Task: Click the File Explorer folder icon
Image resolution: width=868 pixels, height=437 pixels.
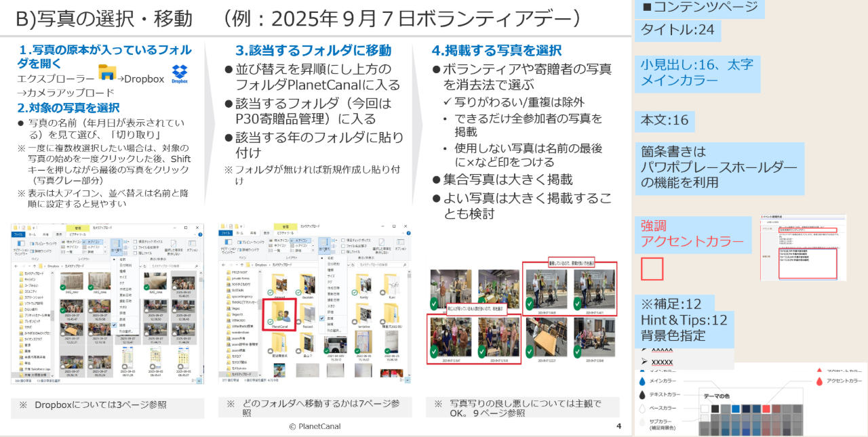Action: point(107,72)
